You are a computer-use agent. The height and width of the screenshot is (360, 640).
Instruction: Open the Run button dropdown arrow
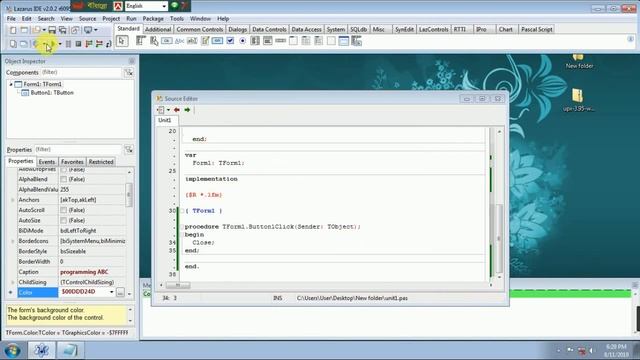point(60,44)
